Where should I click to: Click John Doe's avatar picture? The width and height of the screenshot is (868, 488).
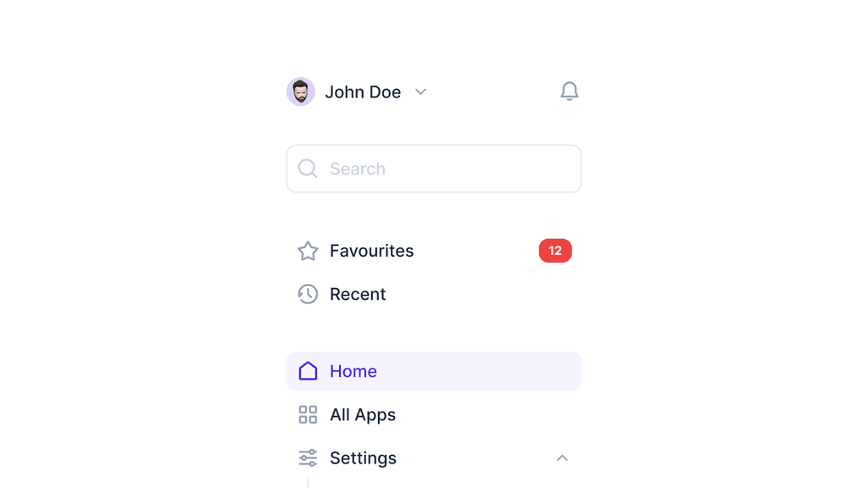coord(301,91)
